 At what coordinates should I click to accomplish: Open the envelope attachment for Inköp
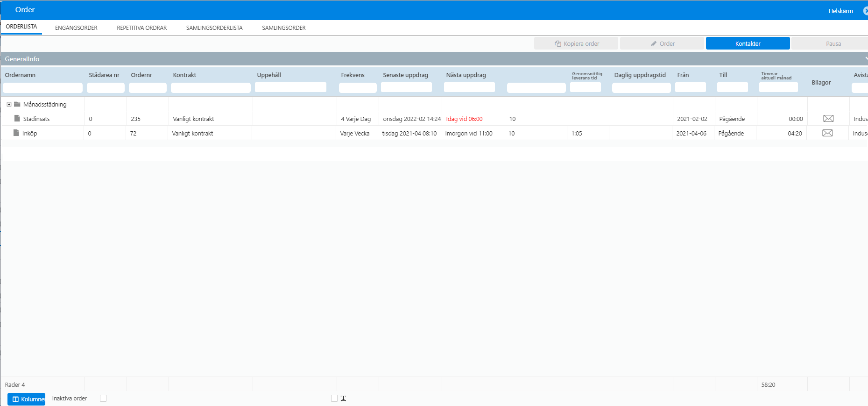[827, 133]
